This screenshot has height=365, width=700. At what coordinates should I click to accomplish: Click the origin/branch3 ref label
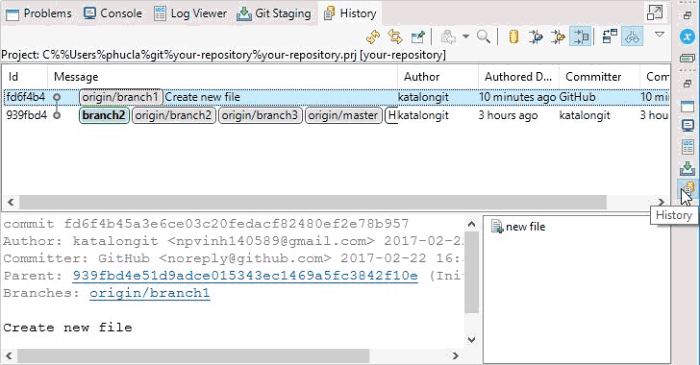coord(260,115)
